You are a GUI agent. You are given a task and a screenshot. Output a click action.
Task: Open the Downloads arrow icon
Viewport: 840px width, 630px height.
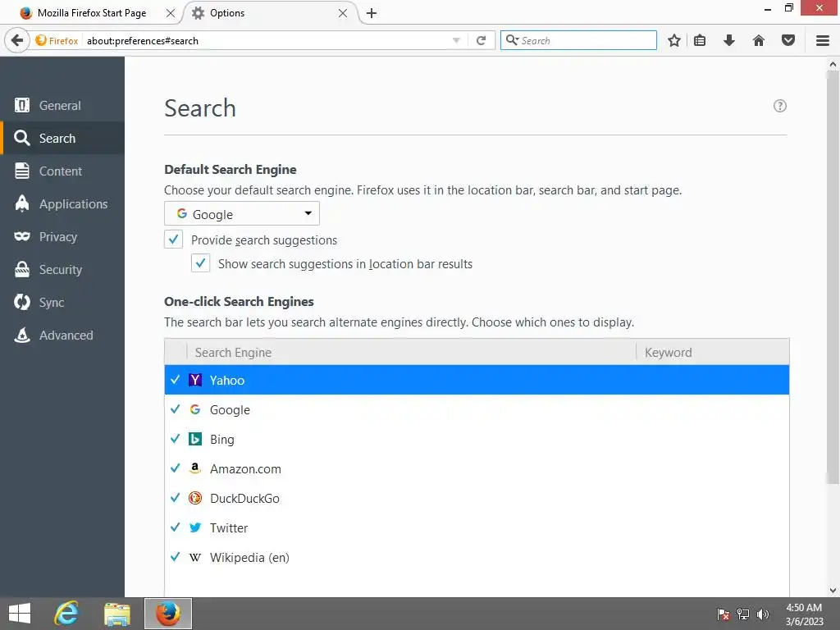729,41
